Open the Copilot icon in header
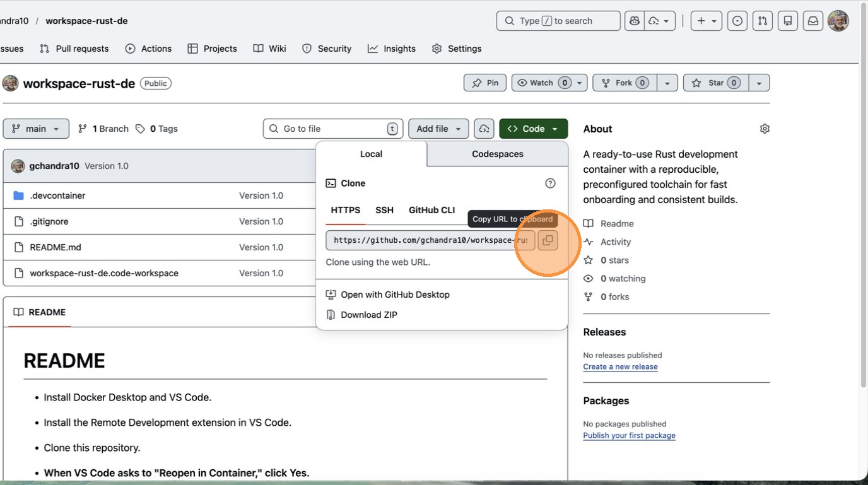Image resolution: width=868 pixels, height=485 pixels. point(635,21)
